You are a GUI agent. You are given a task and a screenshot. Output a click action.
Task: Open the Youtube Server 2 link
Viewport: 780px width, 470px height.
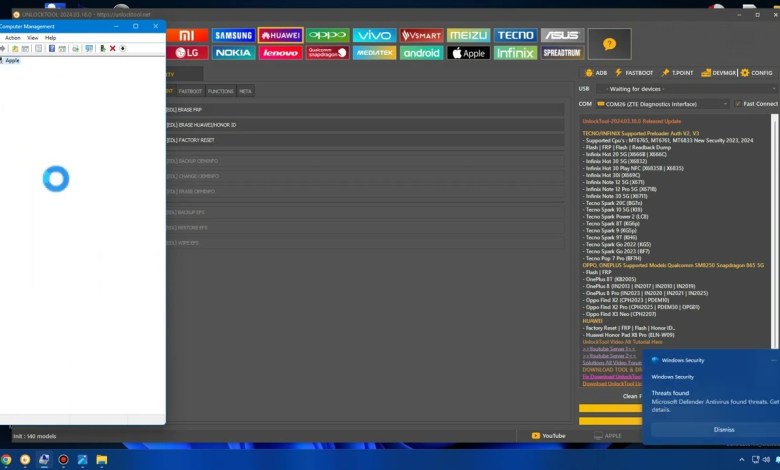pyautogui.click(x=609, y=356)
